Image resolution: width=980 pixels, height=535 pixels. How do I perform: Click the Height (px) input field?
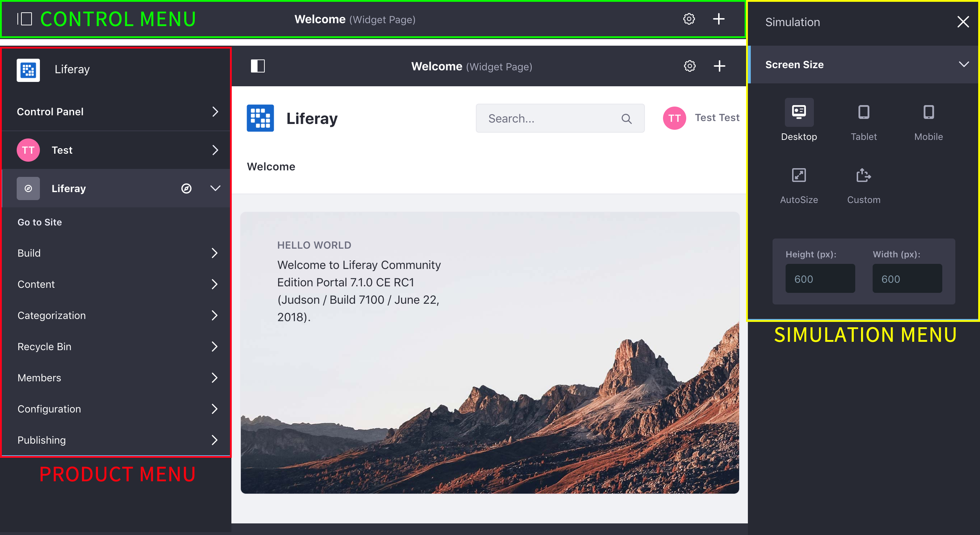(x=820, y=279)
